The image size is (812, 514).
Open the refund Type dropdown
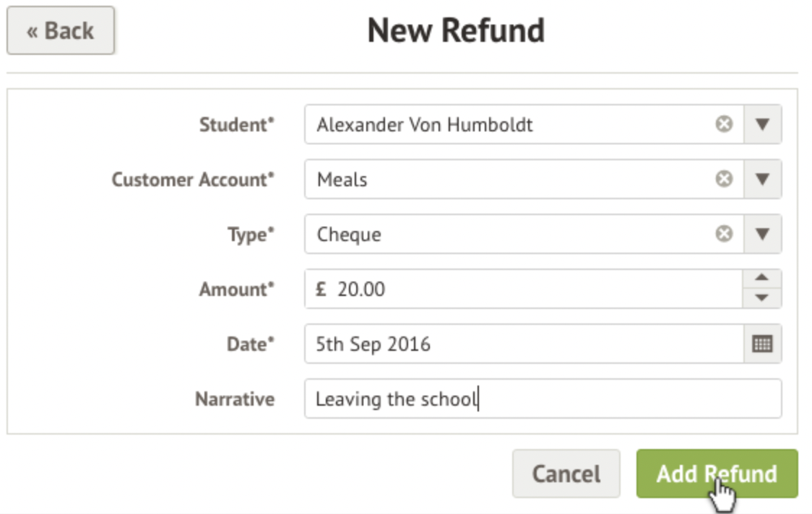762,234
